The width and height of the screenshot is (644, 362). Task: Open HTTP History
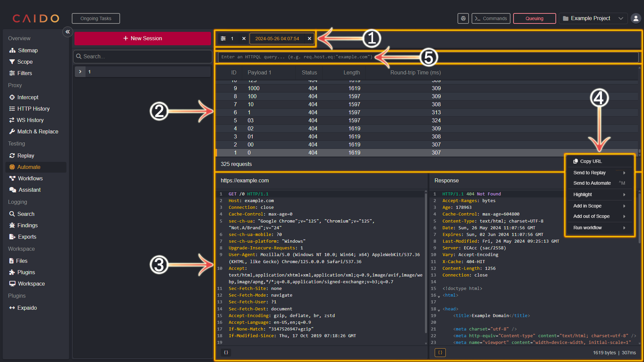click(29, 109)
